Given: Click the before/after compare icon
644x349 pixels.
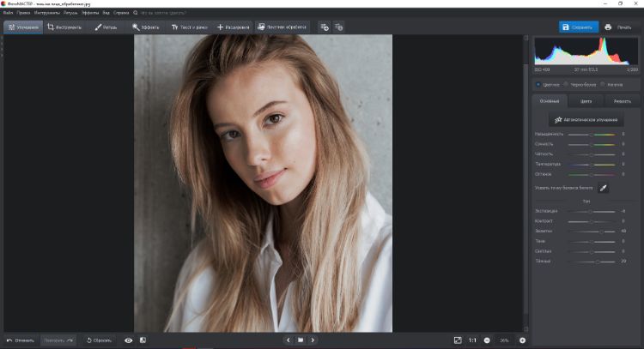Looking at the screenshot, I should pos(143,340).
